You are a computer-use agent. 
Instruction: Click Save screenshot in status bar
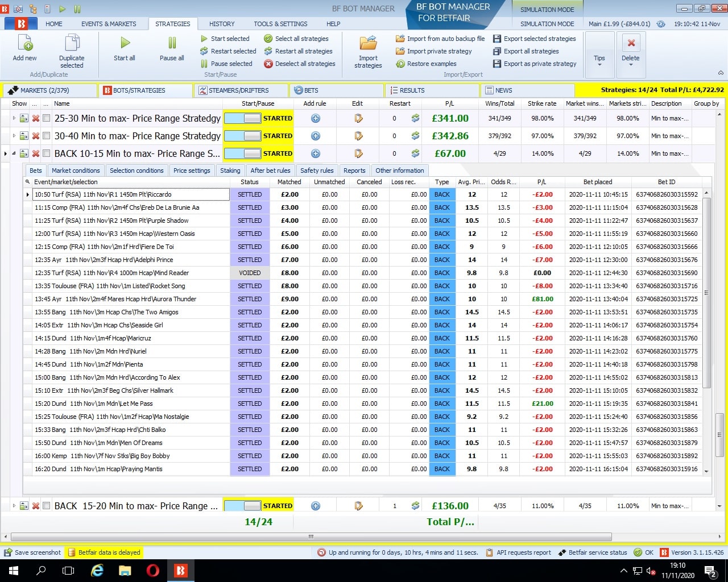click(32, 552)
